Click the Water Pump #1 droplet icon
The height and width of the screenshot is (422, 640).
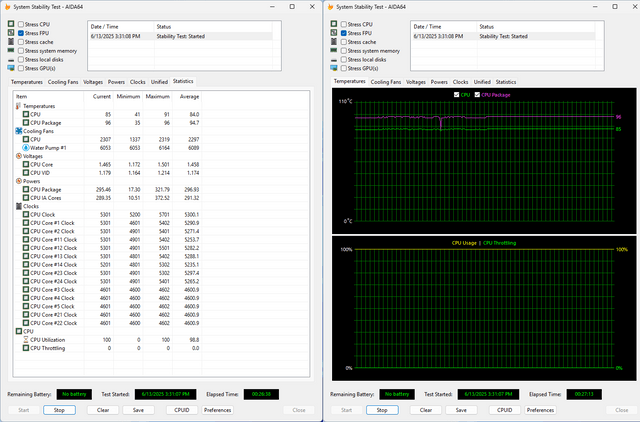[26, 148]
